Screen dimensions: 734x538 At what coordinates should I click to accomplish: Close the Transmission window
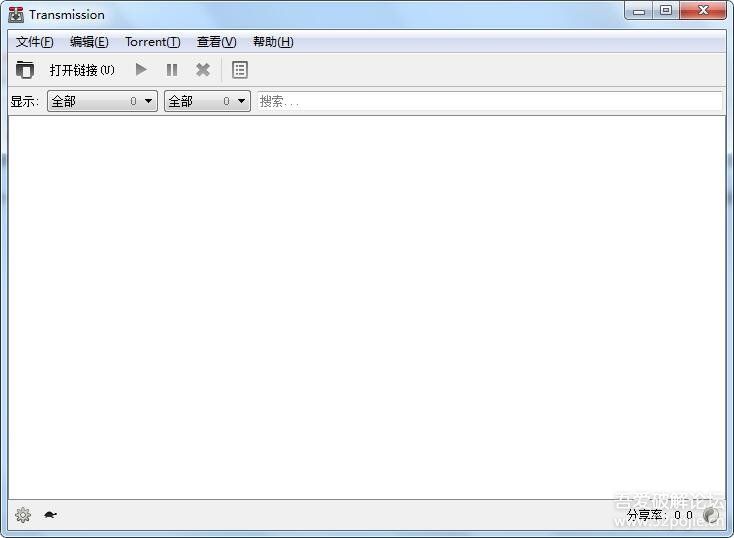coord(703,11)
